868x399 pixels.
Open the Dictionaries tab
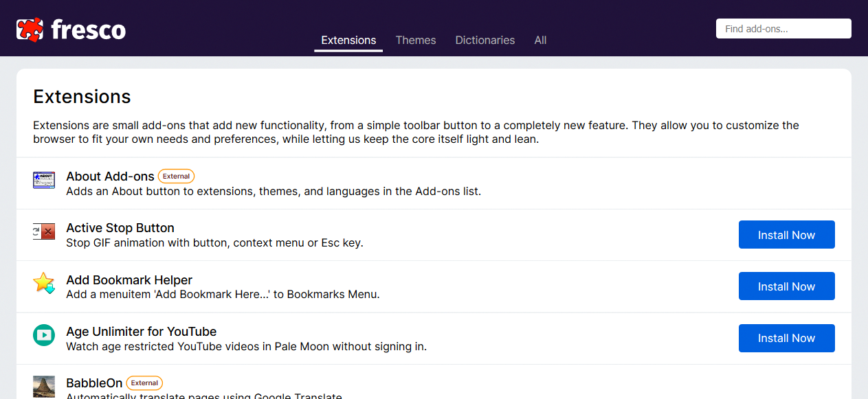[485, 40]
